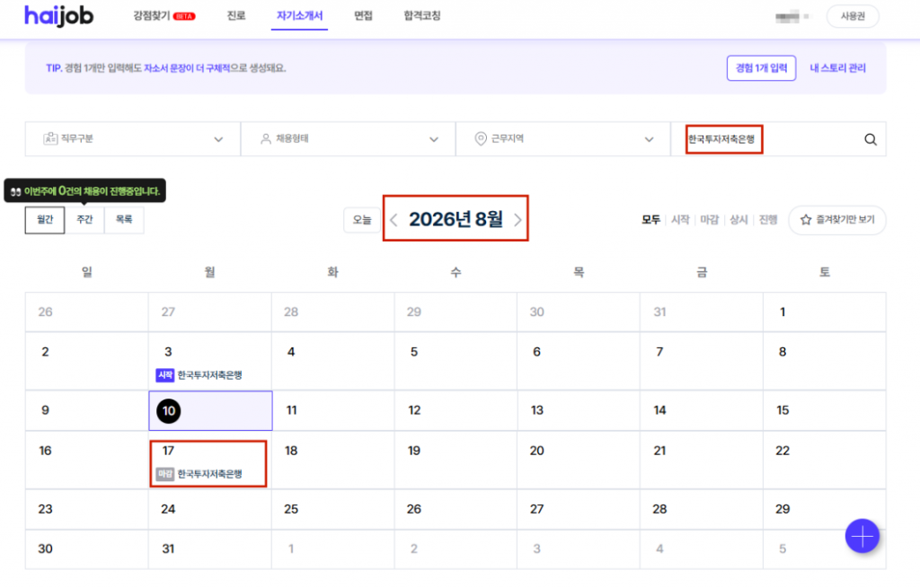Click the 경험 1개 입력 button
920x588 pixels.
761,68
